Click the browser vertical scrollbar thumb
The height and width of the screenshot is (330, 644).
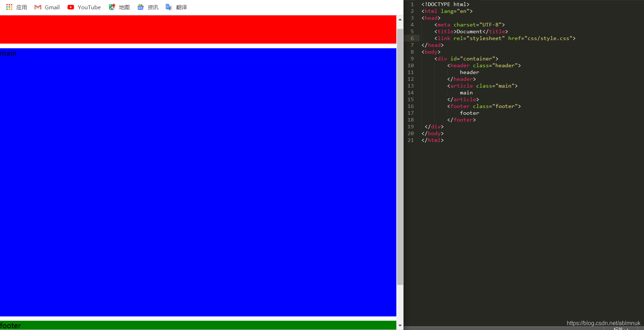pyautogui.click(x=400, y=157)
